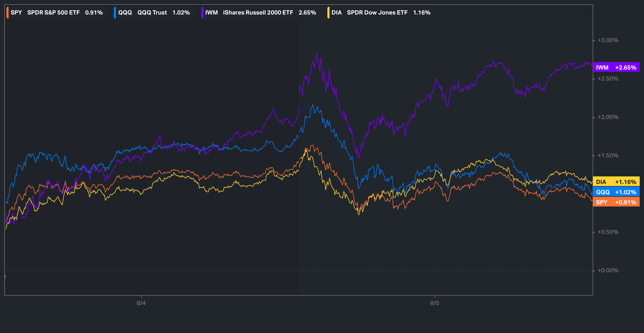Image resolution: width=644 pixels, height=333 pixels.
Task: Click the purple IWM +2.65% price tag
Action: [x=616, y=67]
